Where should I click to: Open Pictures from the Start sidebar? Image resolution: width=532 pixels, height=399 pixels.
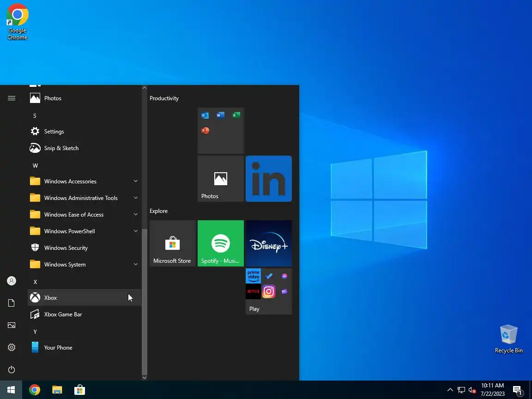[12, 325]
